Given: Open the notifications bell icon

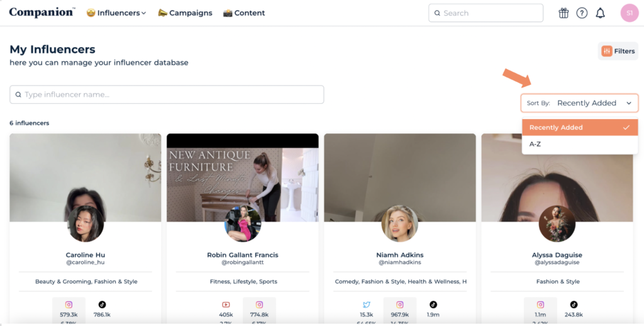Looking at the screenshot, I should click(600, 13).
